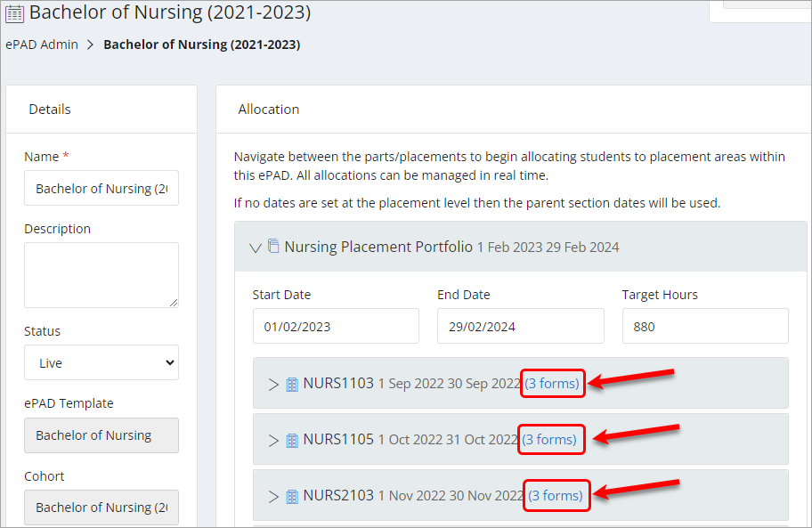This screenshot has width=812, height=528.
Task: Switch to the Details panel
Action: coord(49,109)
